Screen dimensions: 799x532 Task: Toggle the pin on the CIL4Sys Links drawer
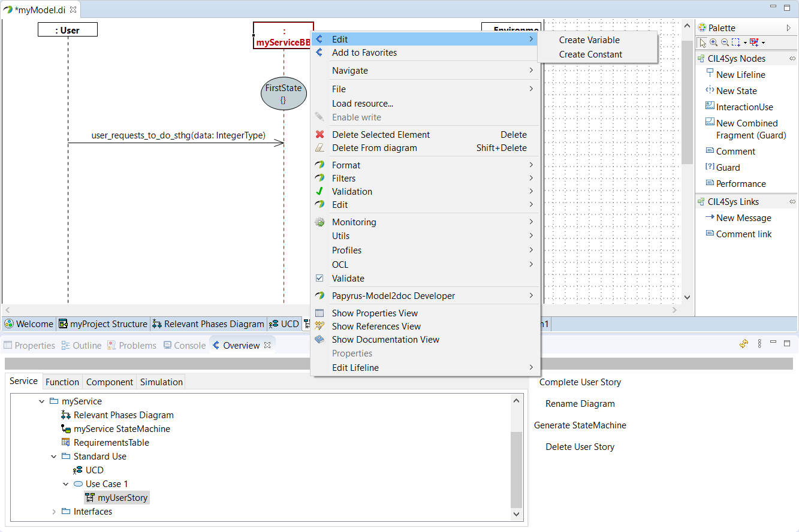click(x=792, y=202)
